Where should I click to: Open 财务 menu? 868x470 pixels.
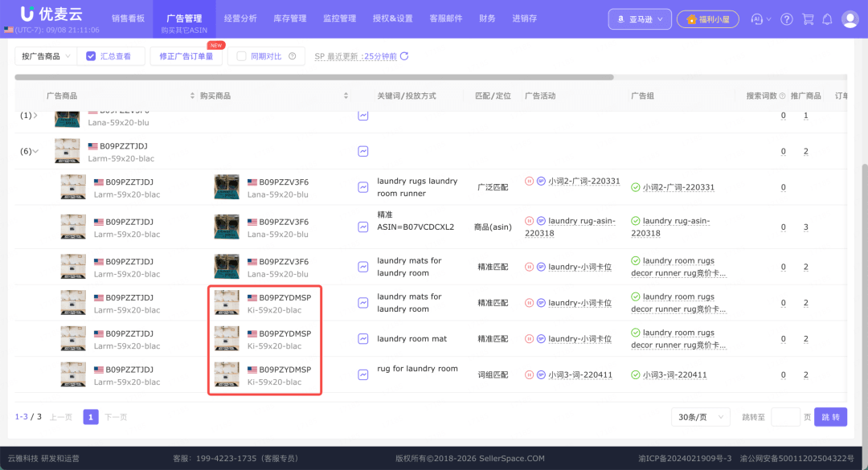click(x=487, y=18)
